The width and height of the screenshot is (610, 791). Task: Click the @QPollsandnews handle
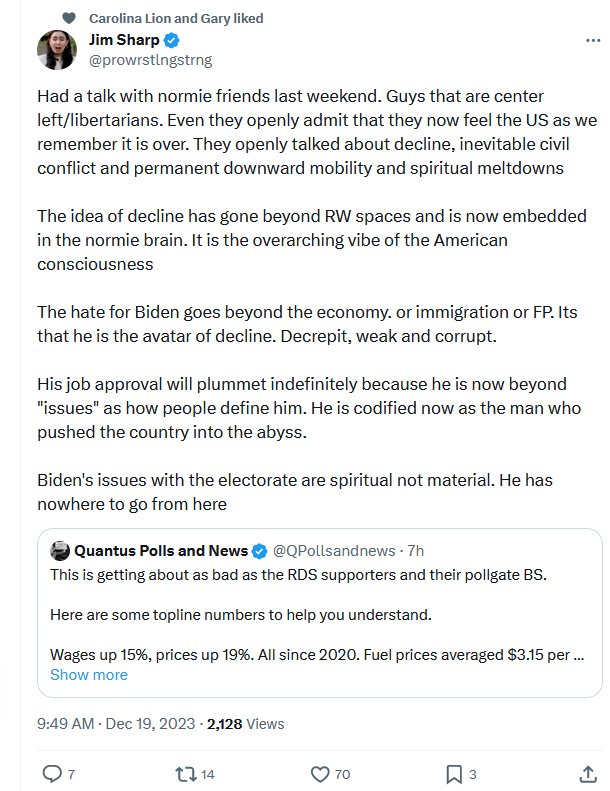[334, 551]
